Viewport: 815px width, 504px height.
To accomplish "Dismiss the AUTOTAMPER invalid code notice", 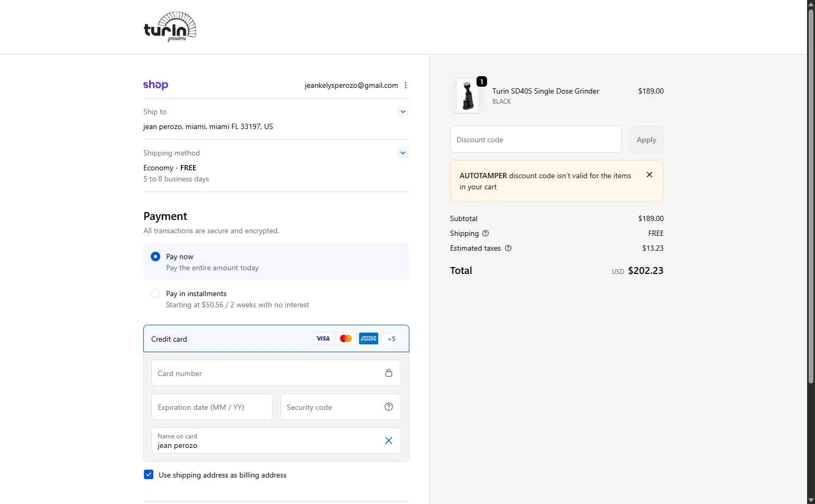I will point(649,175).
